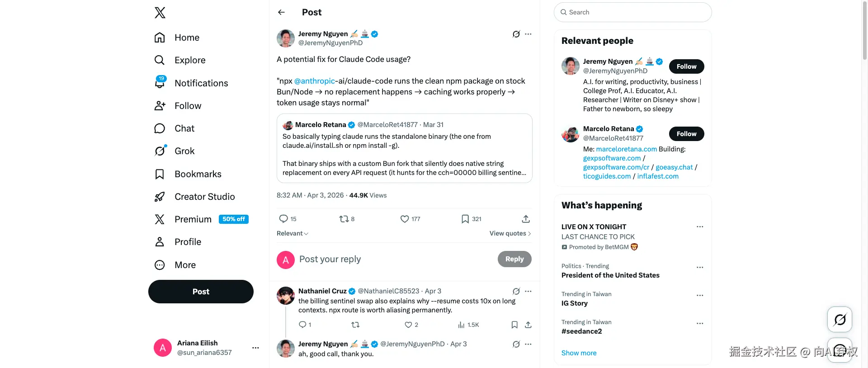Follow Marcelo Retana in Relevant people
Screen dimensions: 868x368
(686, 134)
